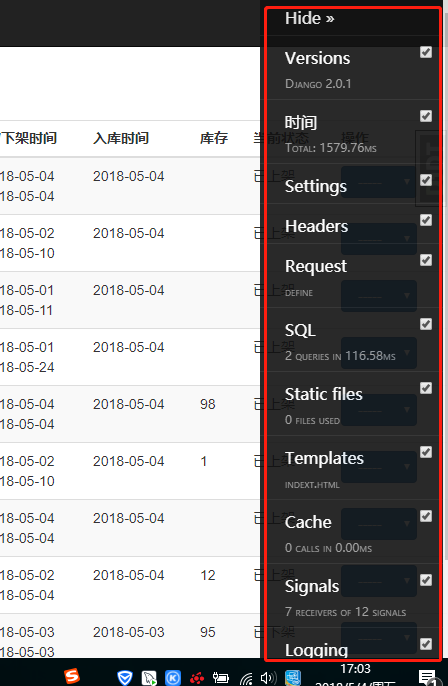Click the stock value 12 cell
Image resolution: width=448 pixels, height=686 pixels.
click(x=207, y=575)
